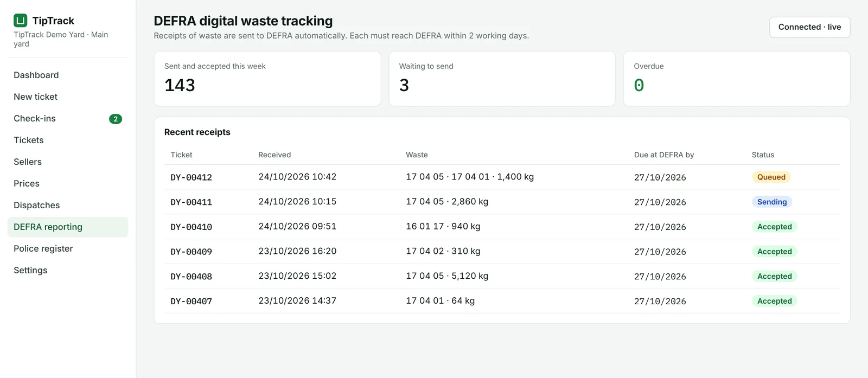Viewport: 868px width, 378px height.
Task: Open the Dashboard page
Action: pos(68,75)
